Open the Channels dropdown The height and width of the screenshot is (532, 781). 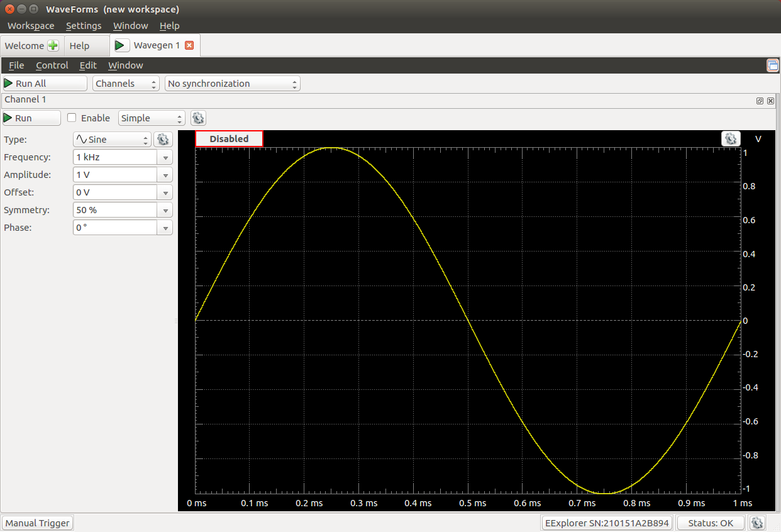(x=126, y=84)
